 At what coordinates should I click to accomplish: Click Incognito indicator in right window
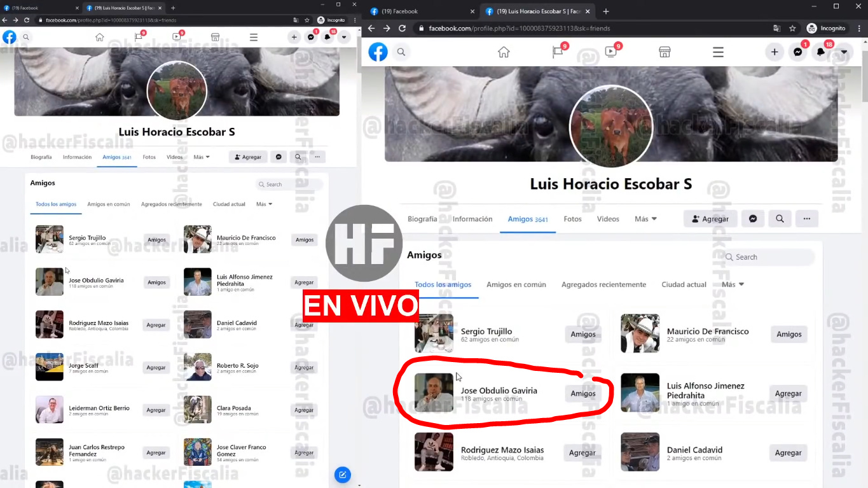(x=826, y=28)
